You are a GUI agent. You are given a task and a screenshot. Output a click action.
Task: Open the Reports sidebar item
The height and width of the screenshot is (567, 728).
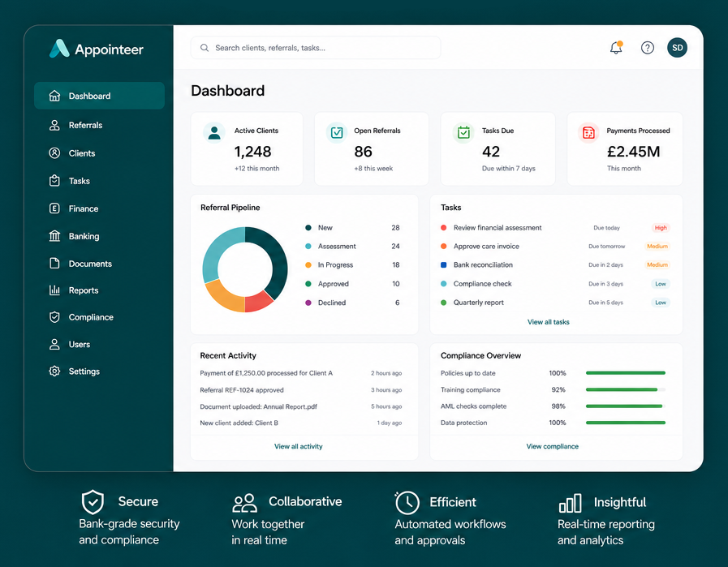[x=99, y=290]
